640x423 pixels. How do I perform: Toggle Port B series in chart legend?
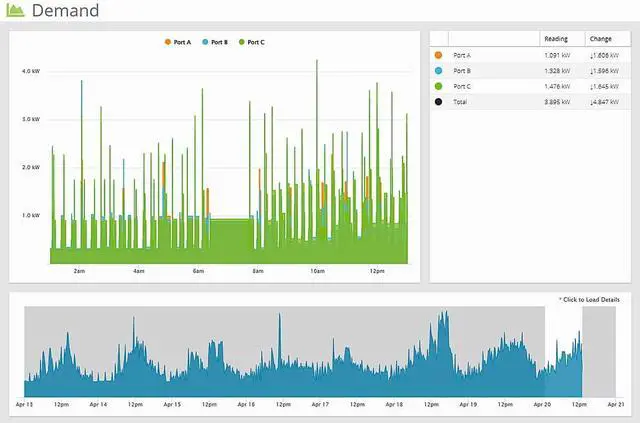[215, 42]
